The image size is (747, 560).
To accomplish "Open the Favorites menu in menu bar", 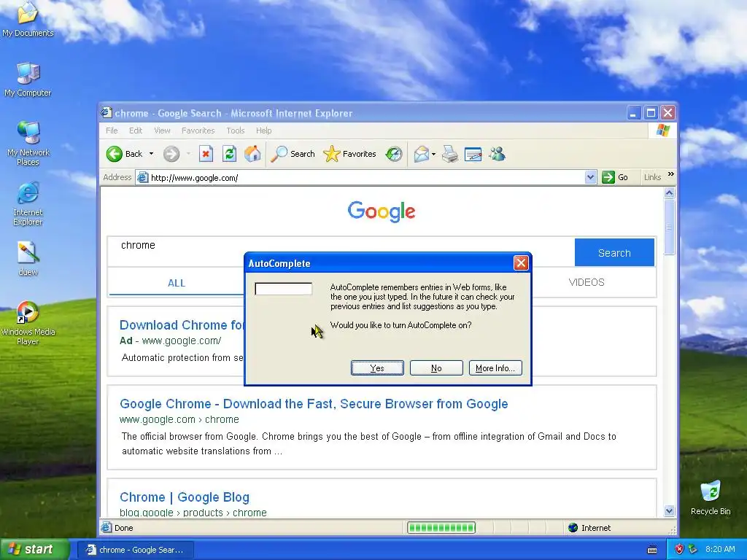I will point(198,131).
